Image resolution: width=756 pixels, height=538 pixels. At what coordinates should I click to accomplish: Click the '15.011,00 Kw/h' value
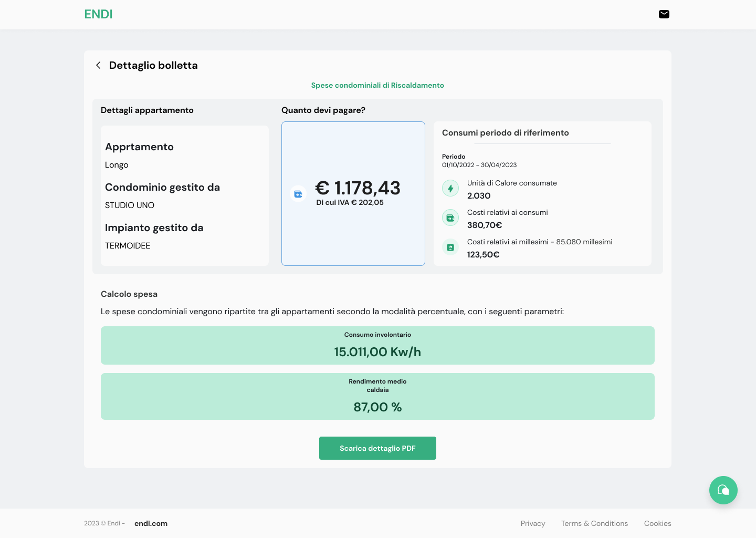coord(377,352)
